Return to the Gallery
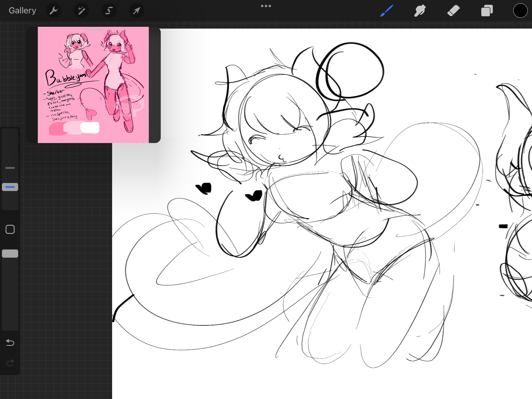 [x=22, y=11]
